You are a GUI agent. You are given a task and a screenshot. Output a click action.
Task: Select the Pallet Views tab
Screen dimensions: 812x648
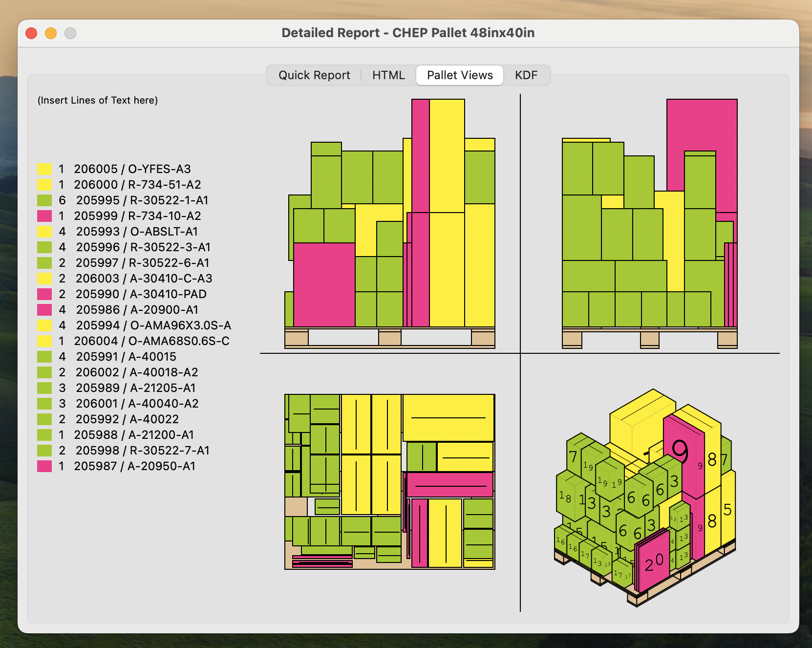tap(460, 75)
